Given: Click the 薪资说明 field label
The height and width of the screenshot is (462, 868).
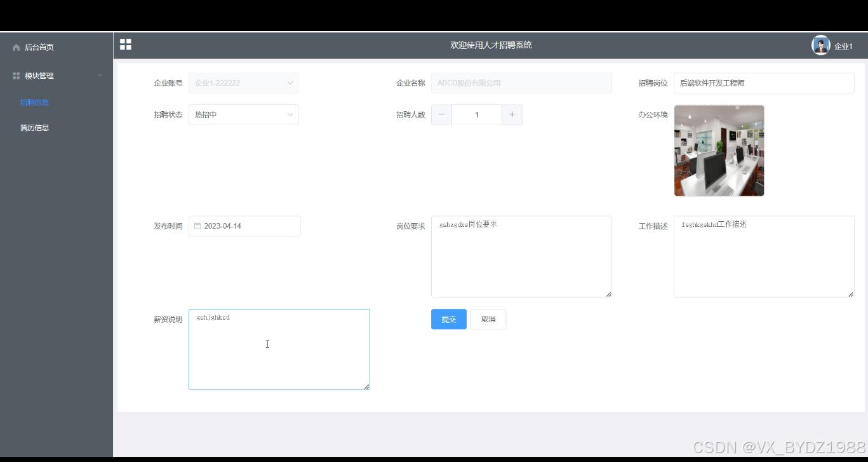Looking at the screenshot, I should click(168, 319).
